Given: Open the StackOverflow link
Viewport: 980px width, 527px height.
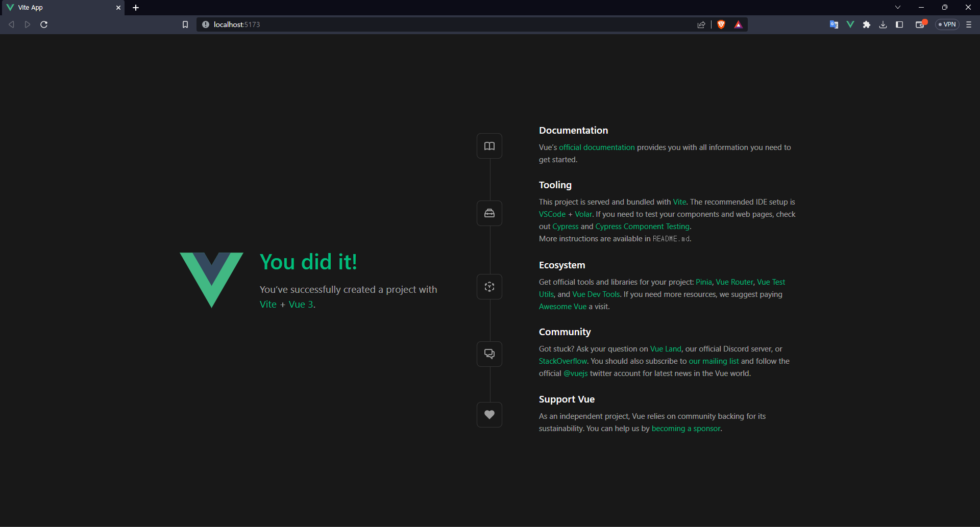Looking at the screenshot, I should point(563,361).
